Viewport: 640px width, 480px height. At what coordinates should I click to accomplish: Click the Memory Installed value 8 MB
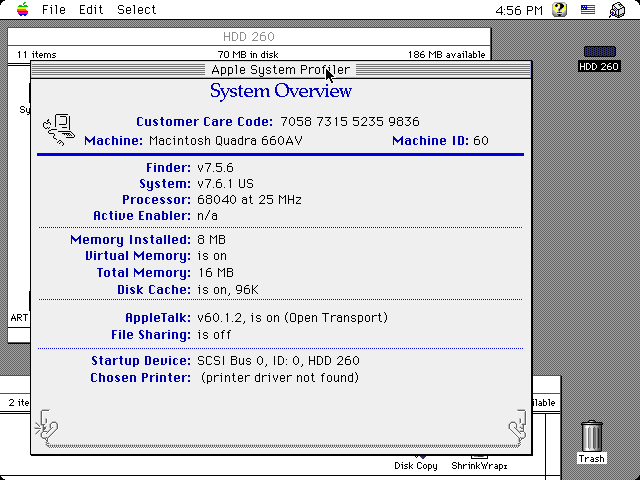211,240
